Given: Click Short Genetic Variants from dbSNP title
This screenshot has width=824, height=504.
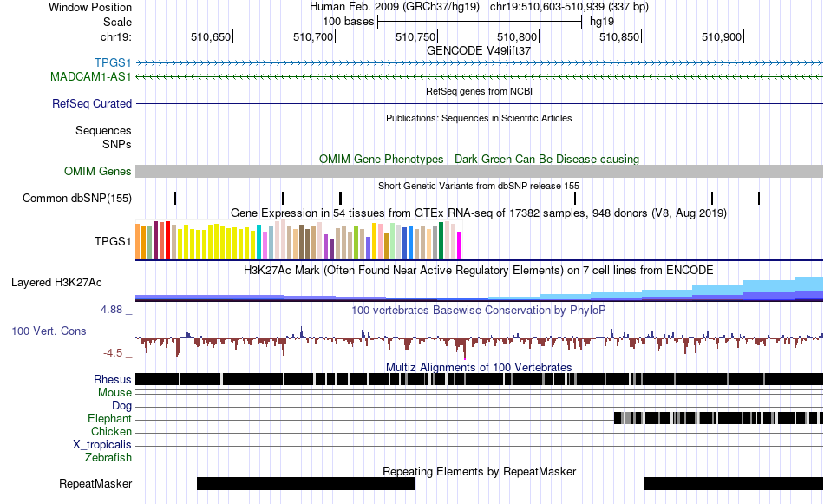Looking at the screenshot, I should click(x=479, y=186).
